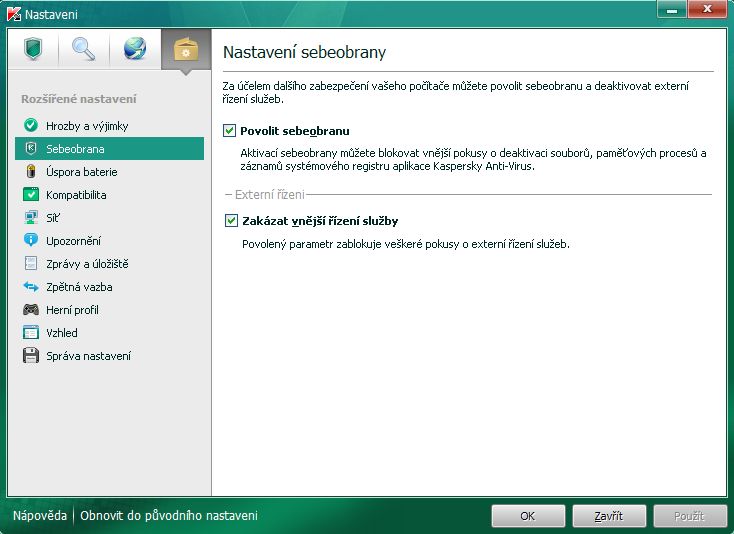Open Herní profil settings
The width and height of the screenshot is (734, 534).
[110, 309]
